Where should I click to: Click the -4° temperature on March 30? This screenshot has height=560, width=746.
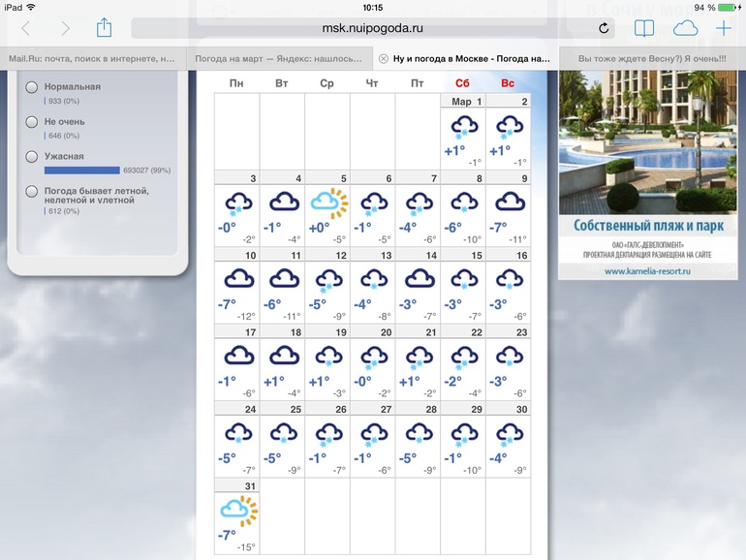tap(498, 458)
